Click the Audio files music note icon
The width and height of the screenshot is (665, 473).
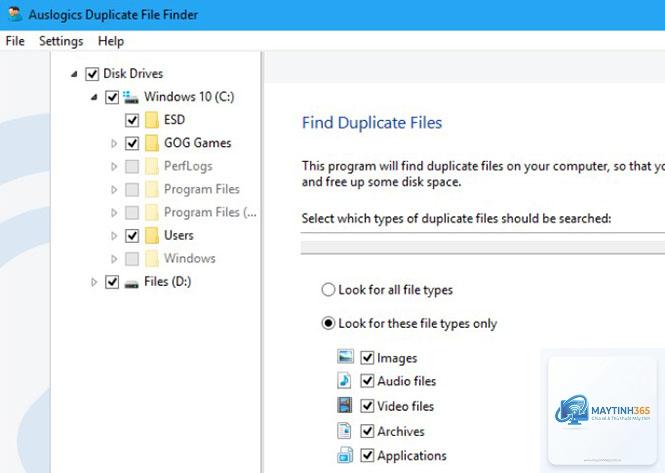(x=344, y=381)
